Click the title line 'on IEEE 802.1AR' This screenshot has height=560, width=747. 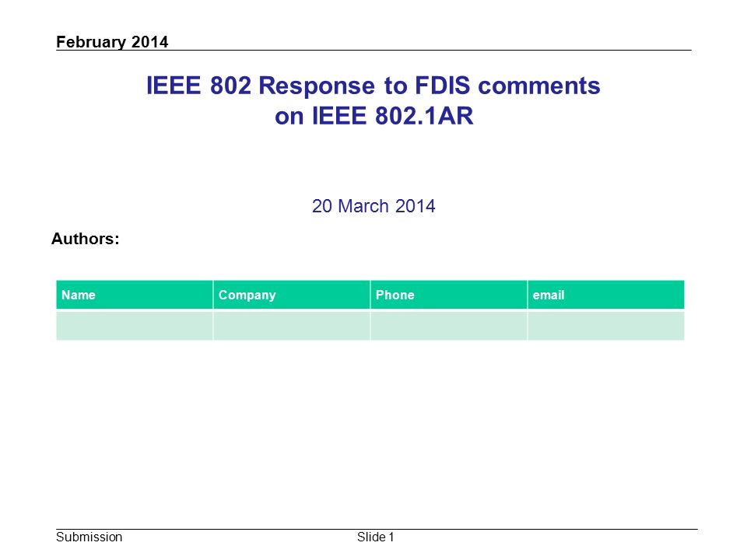pyautogui.click(x=374, y=116)
